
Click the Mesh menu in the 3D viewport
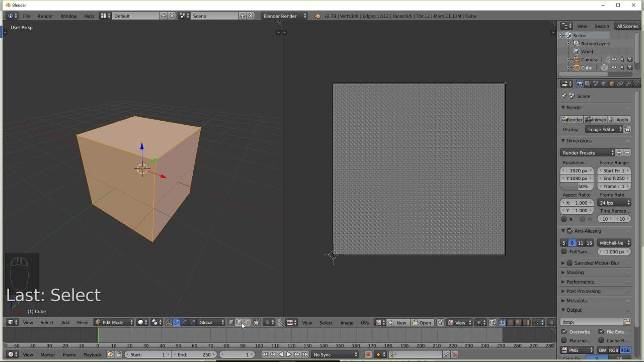click(82, 322)
